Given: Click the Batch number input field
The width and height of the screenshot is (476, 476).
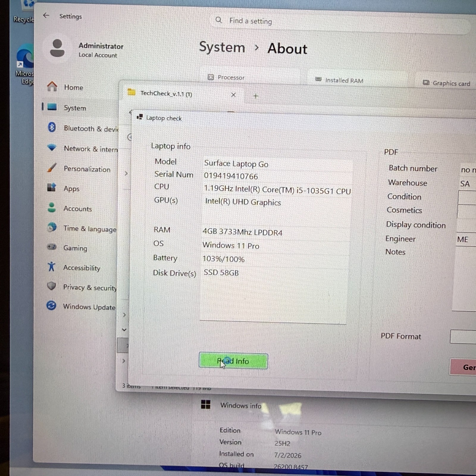Looking at the screenshot, I should [468, 170].
